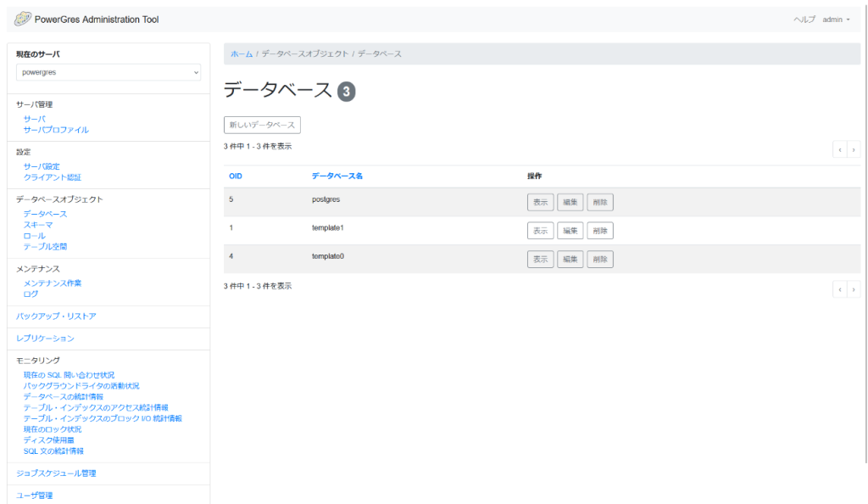Click 表示 for template0 database

click(x=540, y=259)
